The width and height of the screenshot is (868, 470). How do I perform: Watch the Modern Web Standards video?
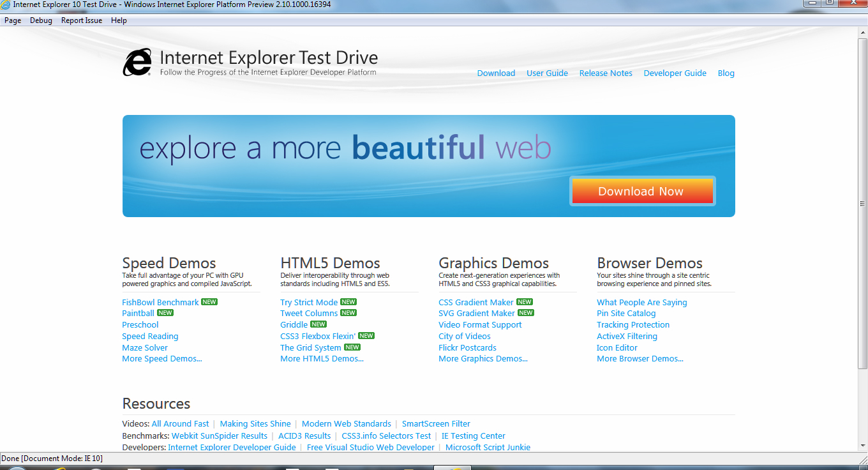[x=347, y=424]
